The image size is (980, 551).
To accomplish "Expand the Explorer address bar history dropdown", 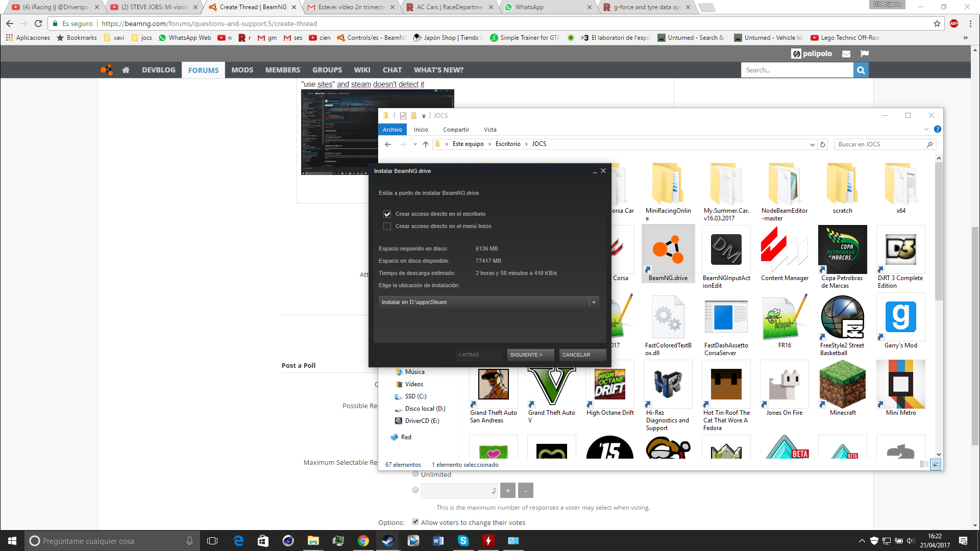I will (x=812, y=144).
